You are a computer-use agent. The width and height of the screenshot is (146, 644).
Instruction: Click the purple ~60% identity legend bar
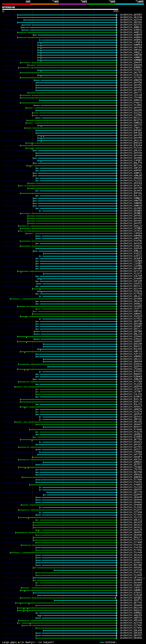[x=73, y=4]
